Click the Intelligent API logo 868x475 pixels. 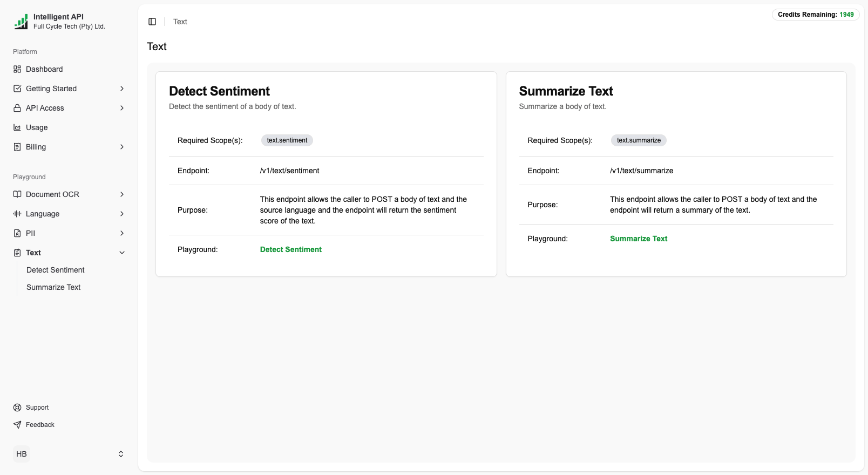(21, 22)
